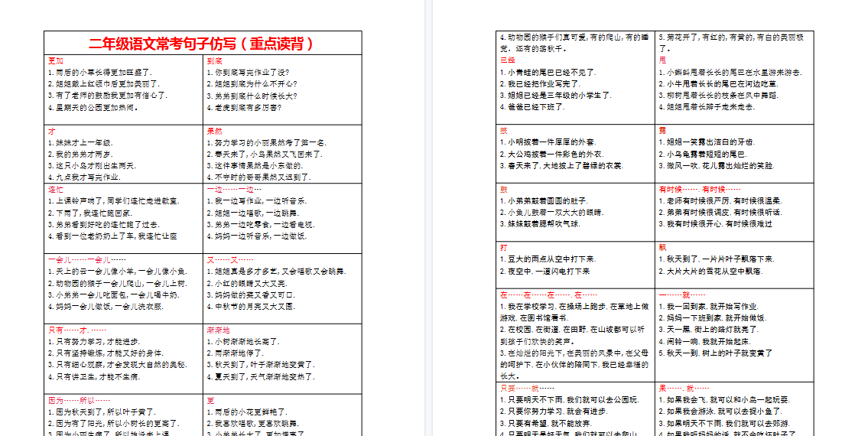Click the red heading 已经 on second page
The width and height of the screenshot is (868, 436).
(x=508, y=60)
